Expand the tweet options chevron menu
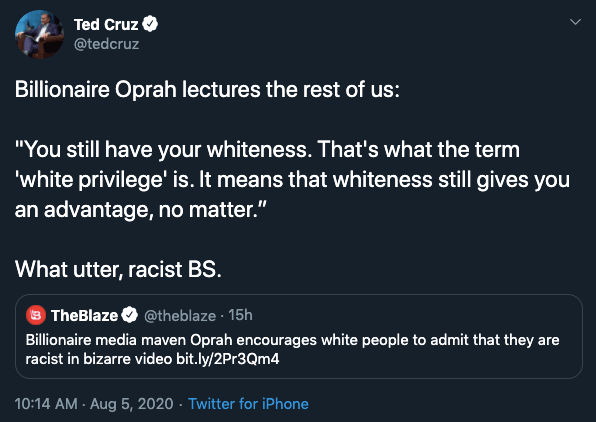 575,22
